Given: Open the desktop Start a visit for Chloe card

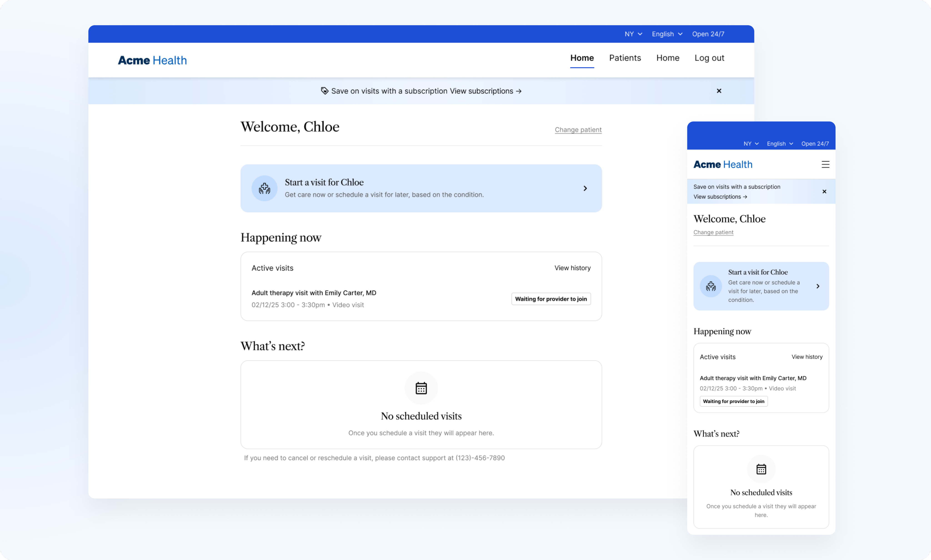Looking at the screenshot, I should (x=421, y=188).
